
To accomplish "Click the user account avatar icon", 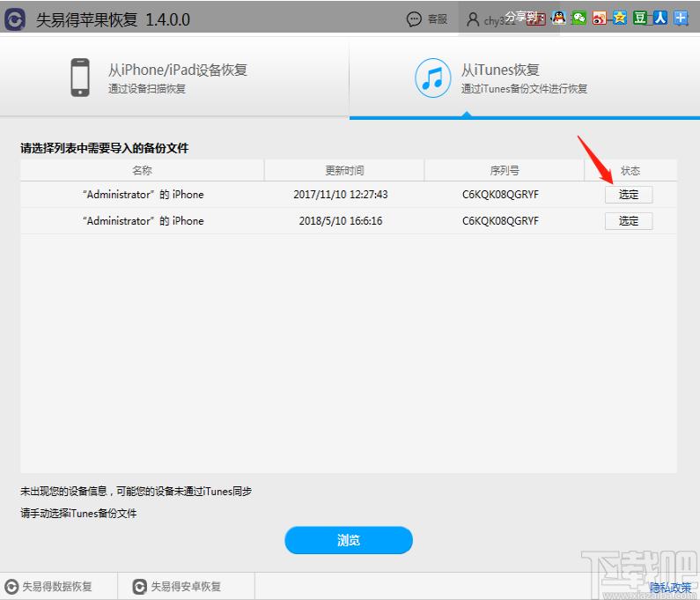I will 472,19.
